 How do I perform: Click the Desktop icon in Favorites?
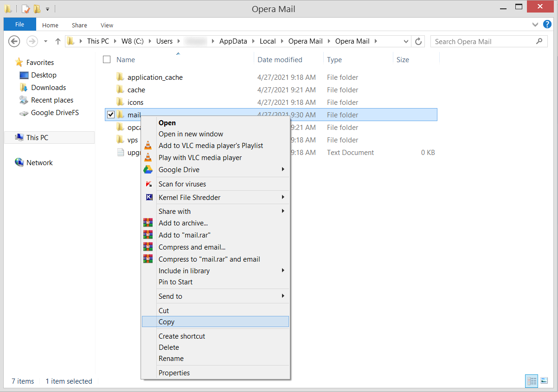click(24, 75)
